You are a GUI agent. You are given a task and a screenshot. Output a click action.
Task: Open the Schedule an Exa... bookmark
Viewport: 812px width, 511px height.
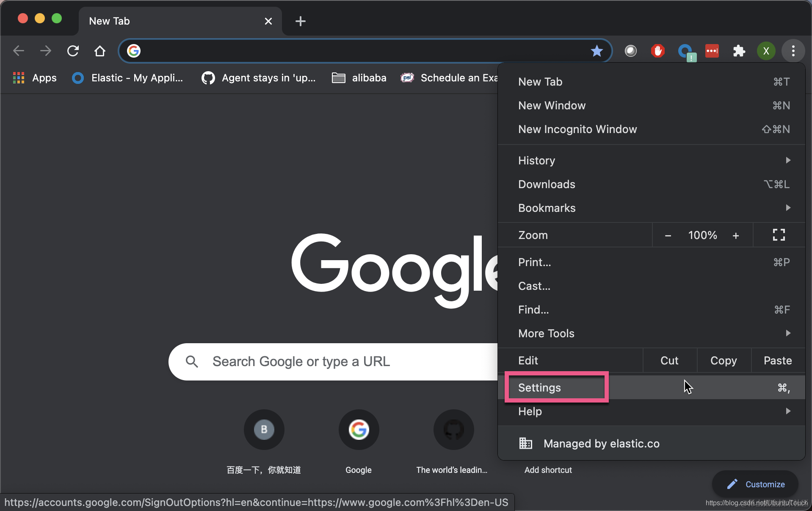pos(449,78)
